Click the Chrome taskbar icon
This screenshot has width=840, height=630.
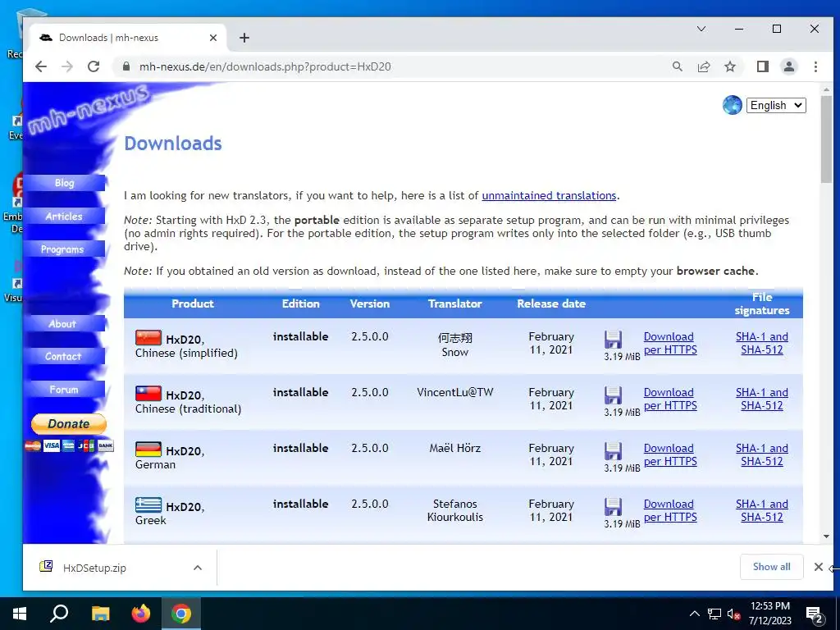pyautogui.click(x=181, y=614)
